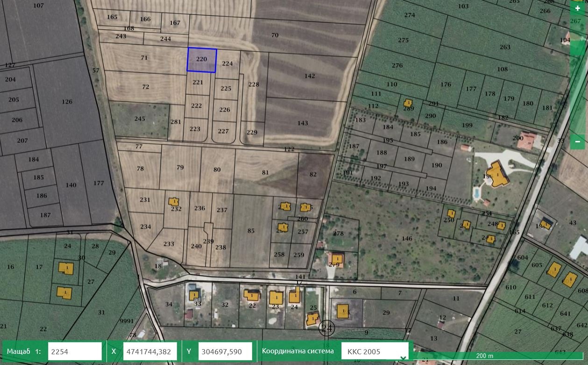Select the highlighted parcel 220
Screen dimensions: 588x365
click(202, 60)
